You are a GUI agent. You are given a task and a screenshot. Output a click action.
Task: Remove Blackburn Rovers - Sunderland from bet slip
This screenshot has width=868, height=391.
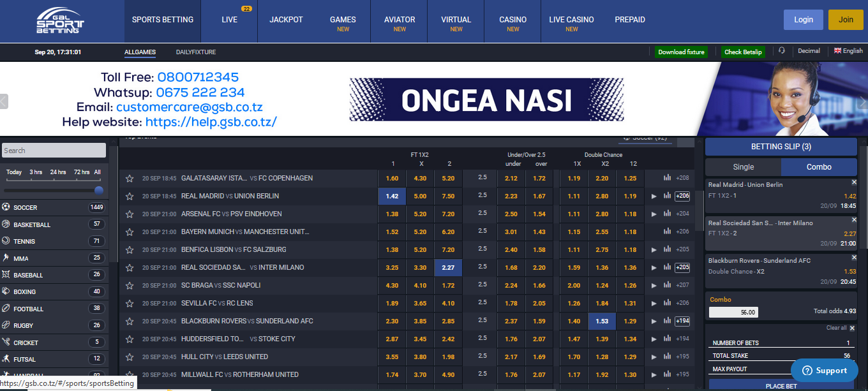click(854, 258)
